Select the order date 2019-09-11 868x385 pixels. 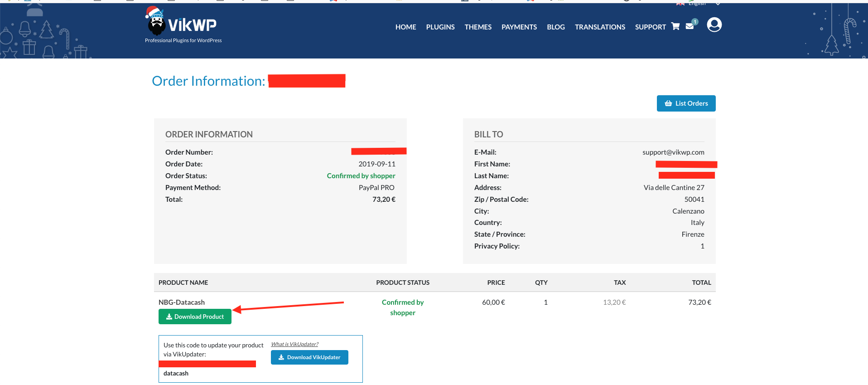click(x=377, y=164)
